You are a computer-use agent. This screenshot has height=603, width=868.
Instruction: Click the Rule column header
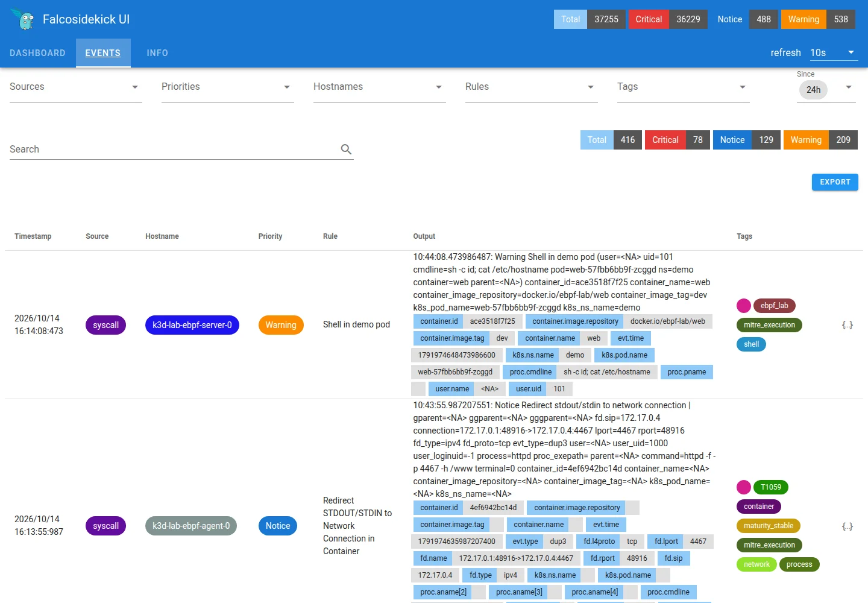tap(330, 236)
